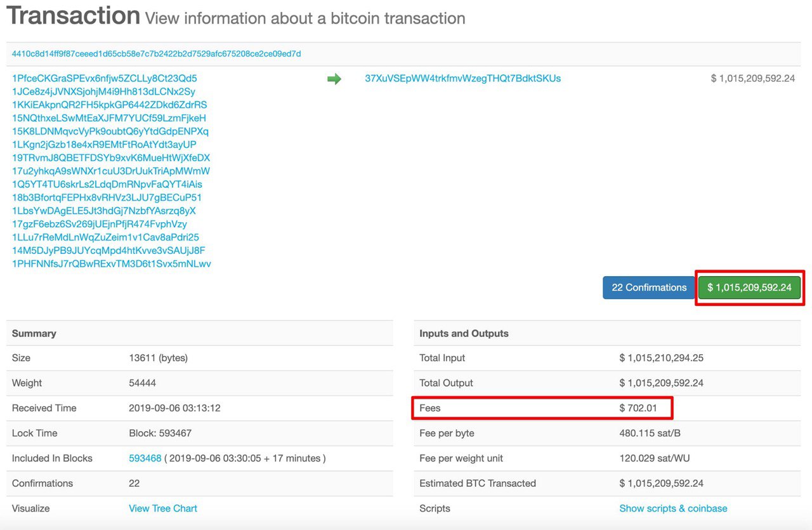The width and height of the screenshot is (812, 530).
Task: Open input address 1PHFNNfsJ7rQBwRExvTM3D6t1Svx5mNLwv
Action: [x=112, y=263]
